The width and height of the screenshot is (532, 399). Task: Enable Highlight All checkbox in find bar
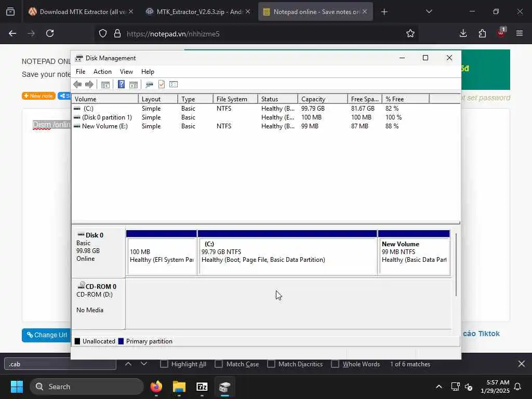[x=164, y=364]
